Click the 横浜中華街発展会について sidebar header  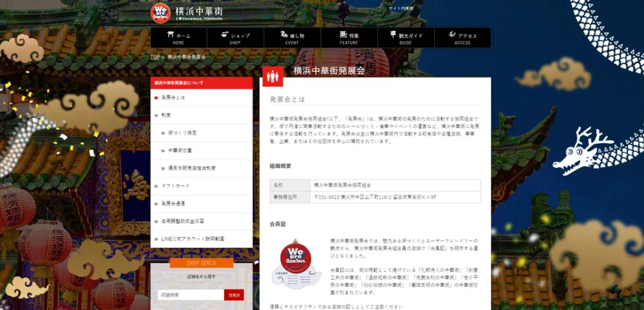click(x=202, y=83)
